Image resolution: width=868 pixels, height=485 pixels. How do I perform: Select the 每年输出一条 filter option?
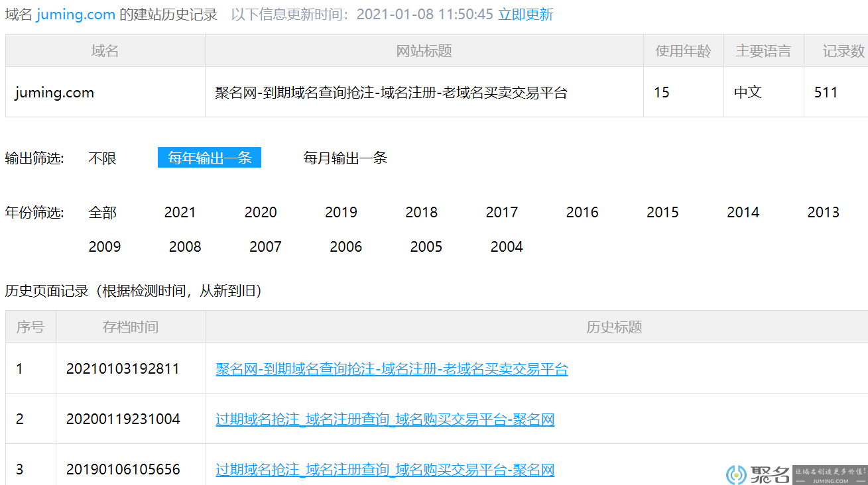(x=210, y=158)
